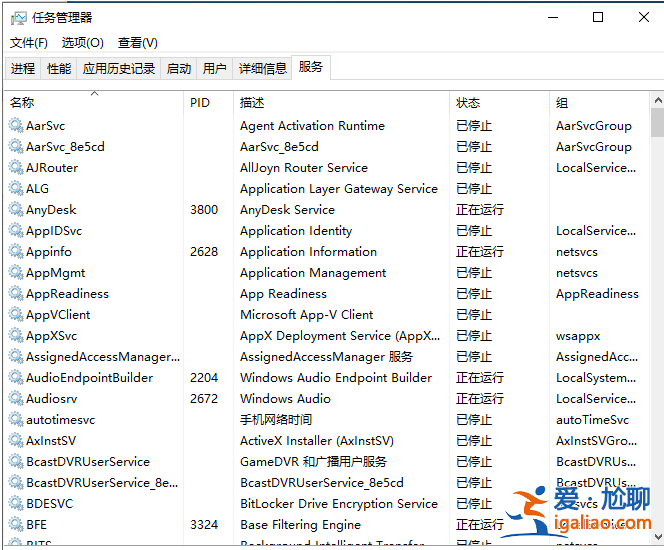
Task: Click PID 3800 cell
Action: (204, 210)
